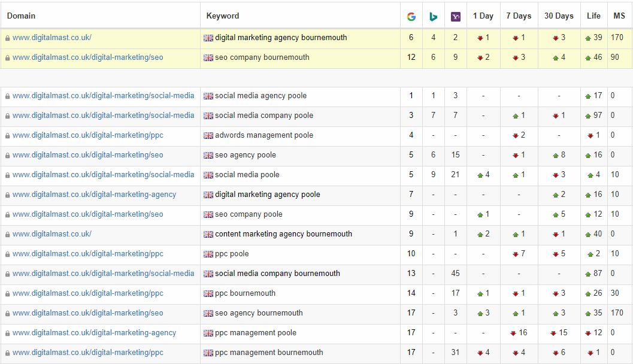This screenshot has width=633, height=364.
Task: Click Yahoo rank 45 for 'social media company bournemouth'
Action: [455, 274]
